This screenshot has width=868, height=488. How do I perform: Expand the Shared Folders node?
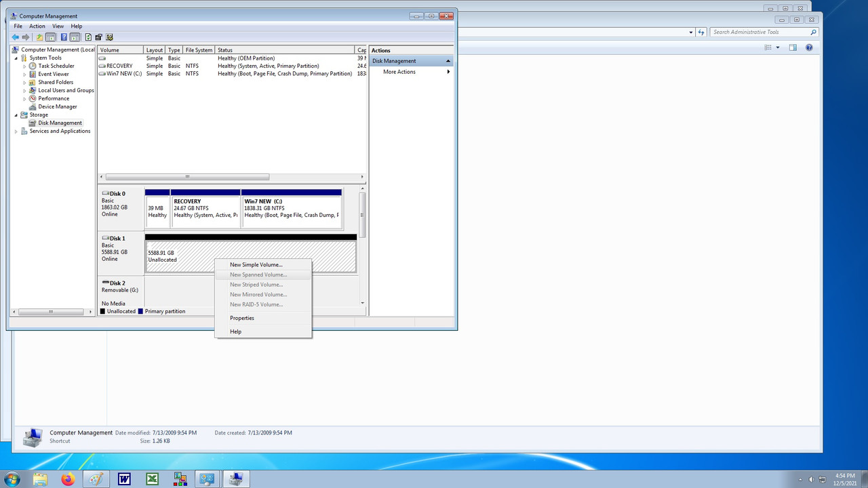click(x=25, y=82)
